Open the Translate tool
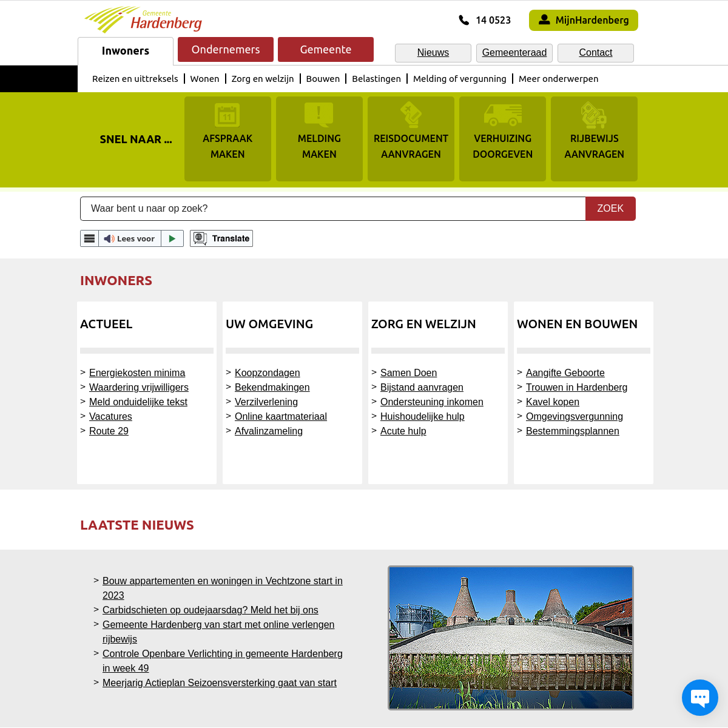Viewport: 728px width, 728px height. 221,238
